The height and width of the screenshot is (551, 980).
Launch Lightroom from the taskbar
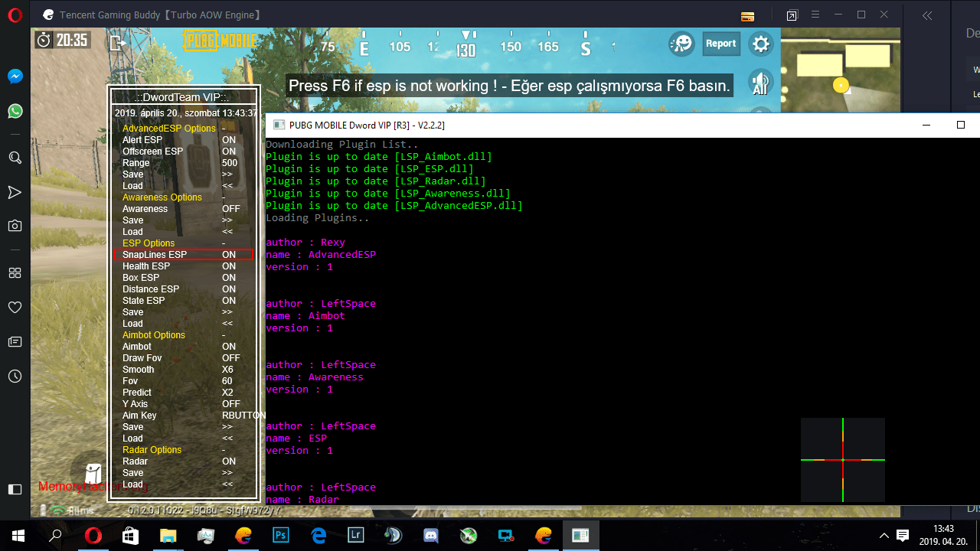pos(355,536)
